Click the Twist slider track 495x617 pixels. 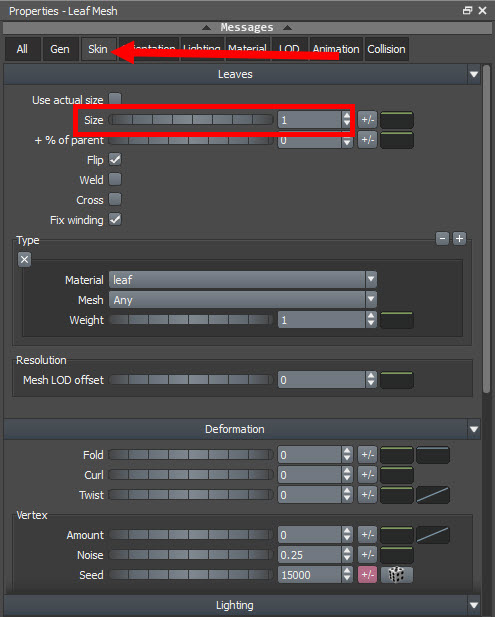tap(191, 495)
